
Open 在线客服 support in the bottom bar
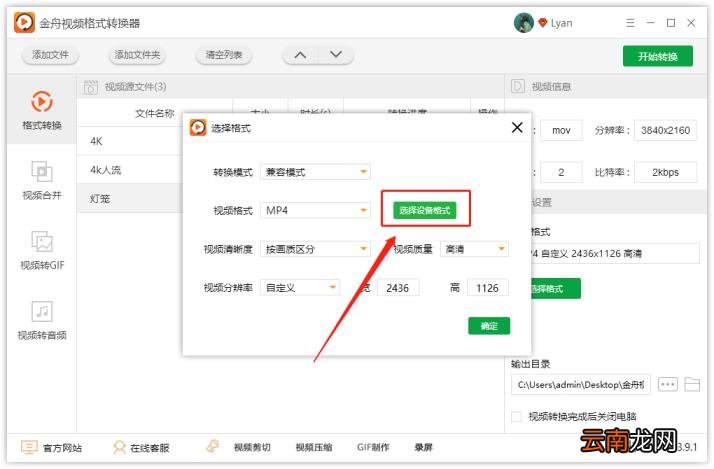tap(141, 448)
